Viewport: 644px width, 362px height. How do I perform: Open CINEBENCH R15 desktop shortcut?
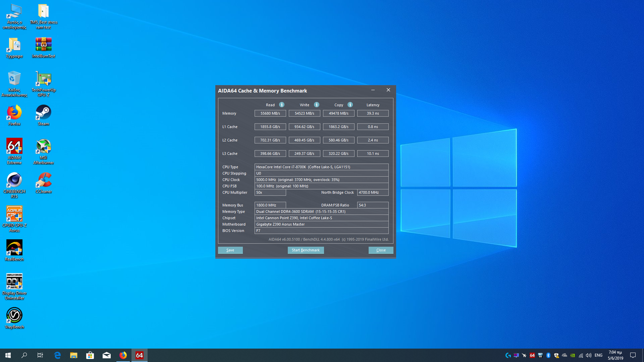click(x=14, y=185)
